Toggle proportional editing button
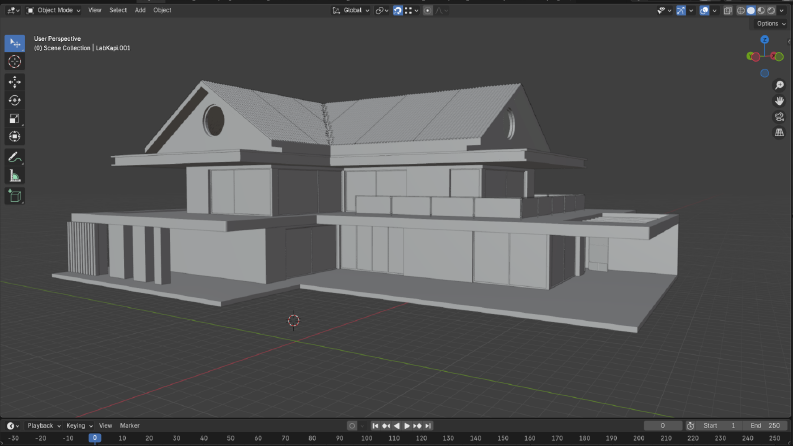Viewport: 793px width, 446px height. 428,10
